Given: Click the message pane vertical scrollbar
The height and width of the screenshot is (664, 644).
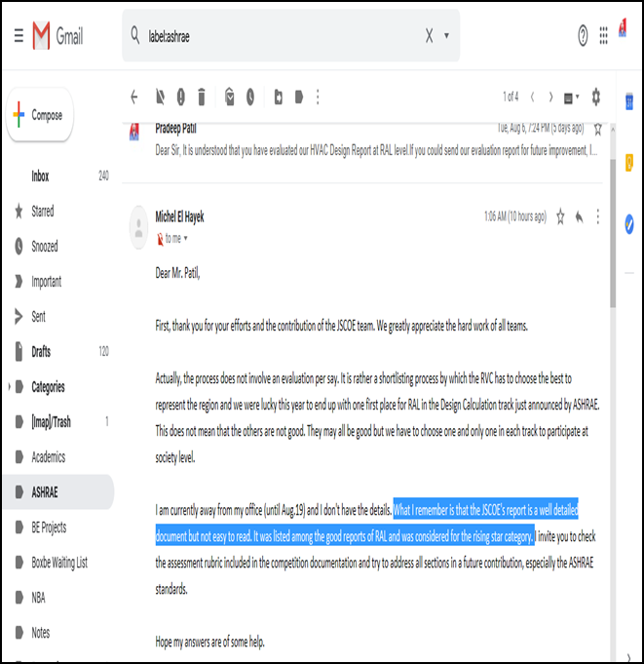Looking at the screenshot, I should coord(612,233).
